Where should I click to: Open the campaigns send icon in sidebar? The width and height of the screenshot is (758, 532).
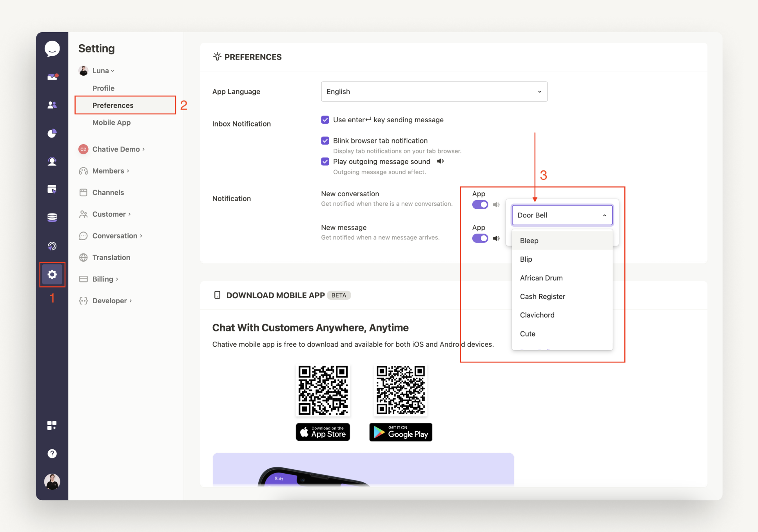pos(52,190)
